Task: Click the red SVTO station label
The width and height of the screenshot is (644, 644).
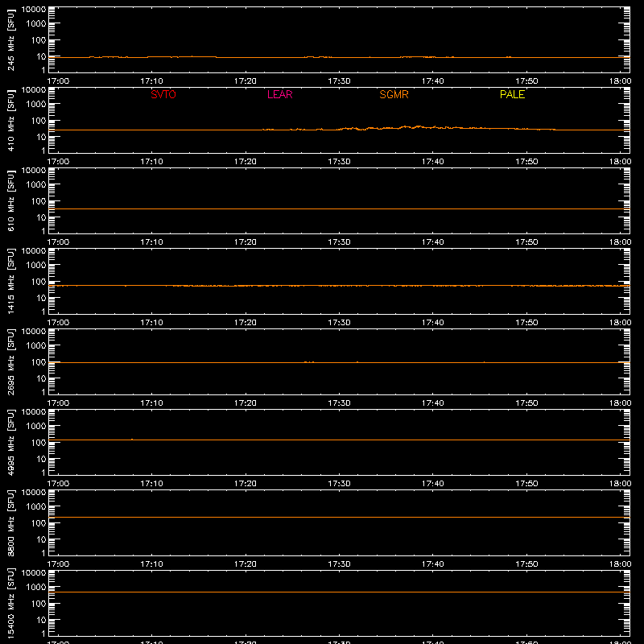Action: (x=163, y=94)
